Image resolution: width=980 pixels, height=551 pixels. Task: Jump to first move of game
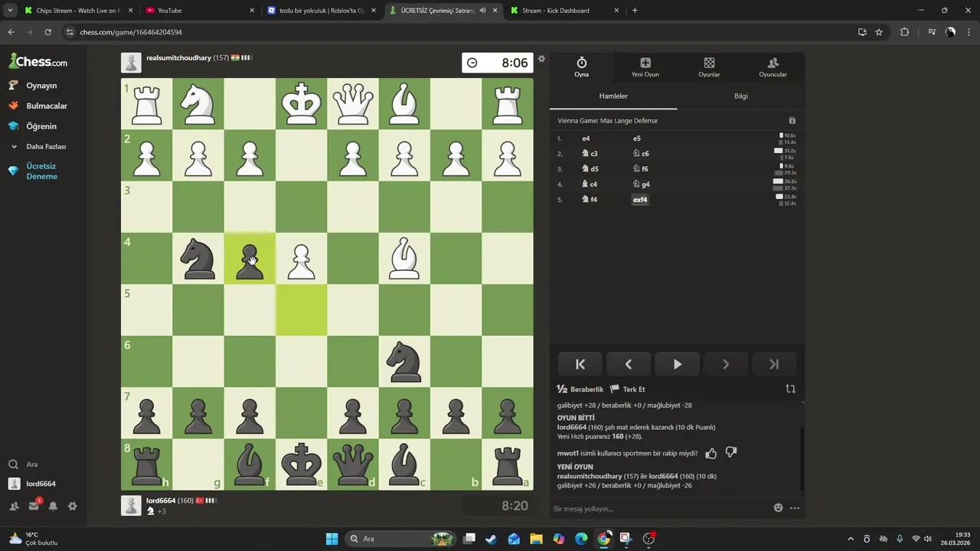click(x=580, y=364)
